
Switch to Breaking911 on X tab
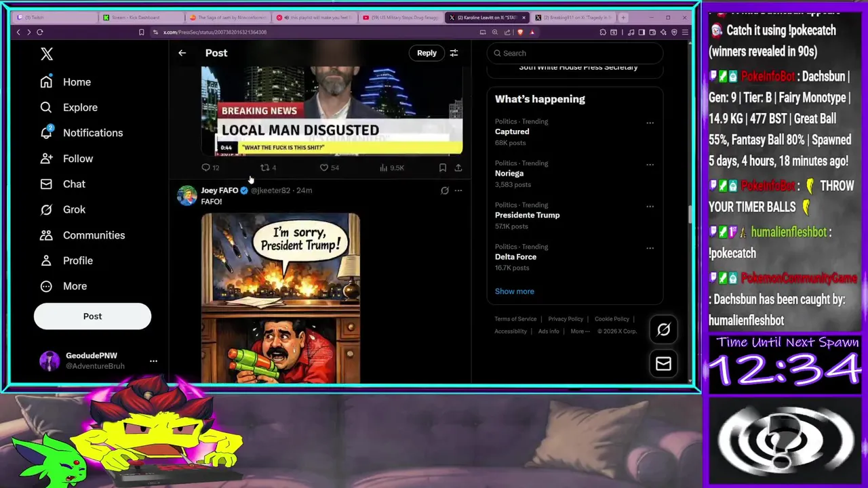click(574, 18)
